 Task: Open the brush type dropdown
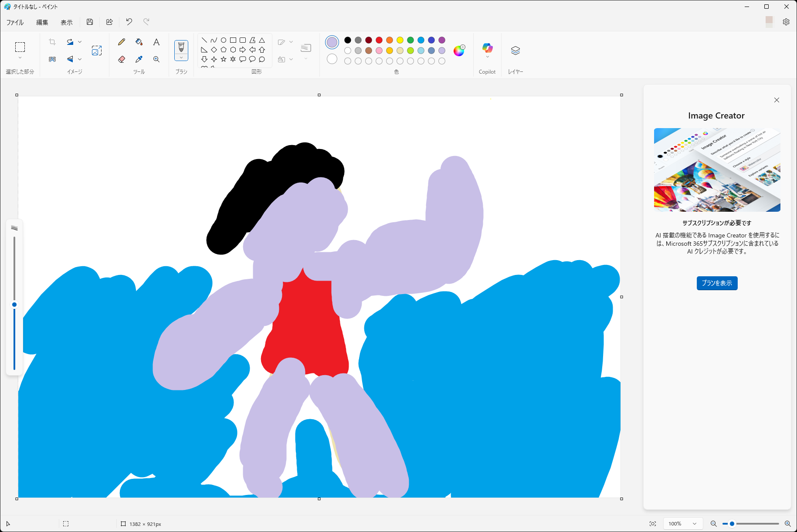pyautogui.click(x=181, y=57)
